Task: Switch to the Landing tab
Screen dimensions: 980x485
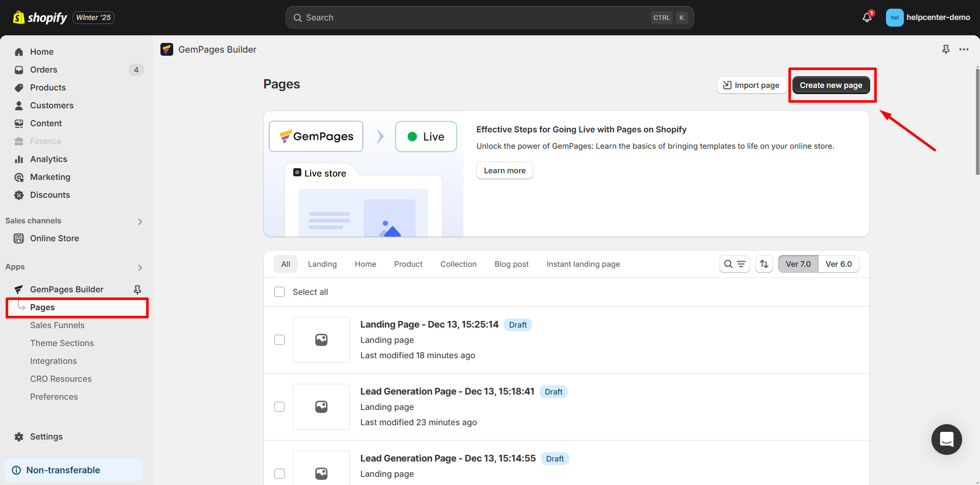Action: tap(322, 264)
